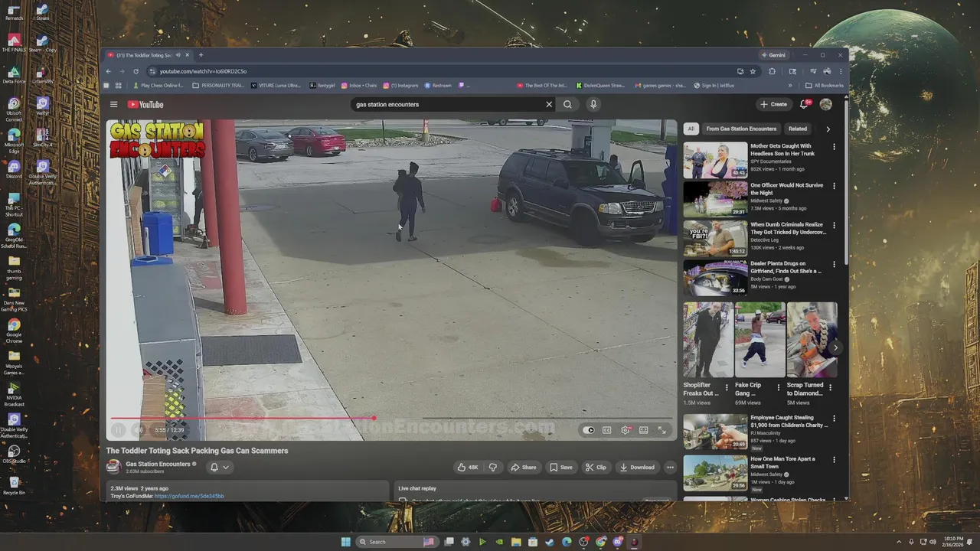
Task: Enter full screen in the player
Action: click(662, 430)
